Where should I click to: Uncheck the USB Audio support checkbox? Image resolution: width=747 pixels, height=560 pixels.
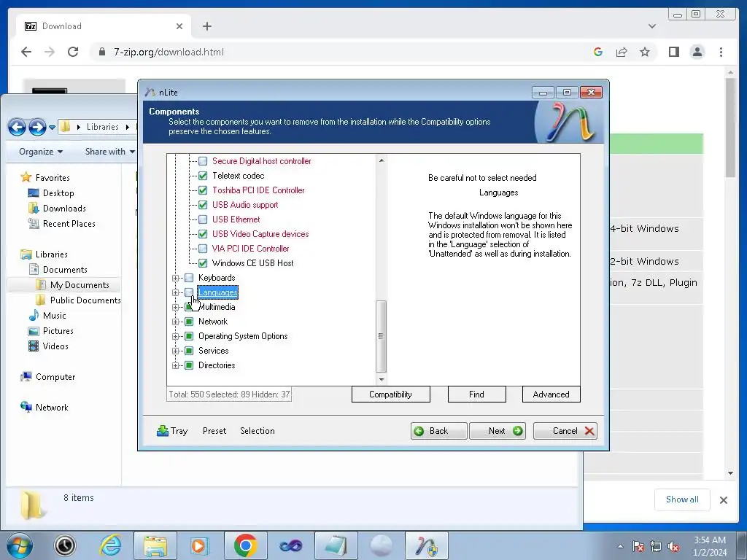(203, 205)
